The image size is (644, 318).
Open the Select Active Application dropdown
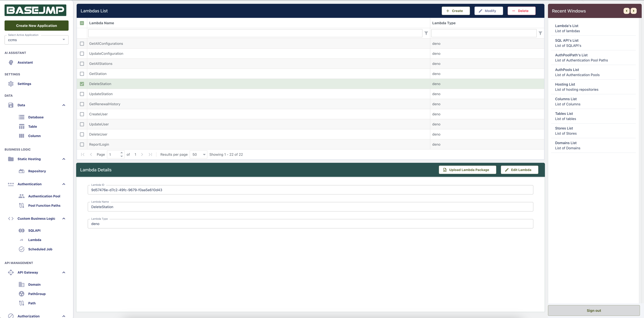(36, 40)
